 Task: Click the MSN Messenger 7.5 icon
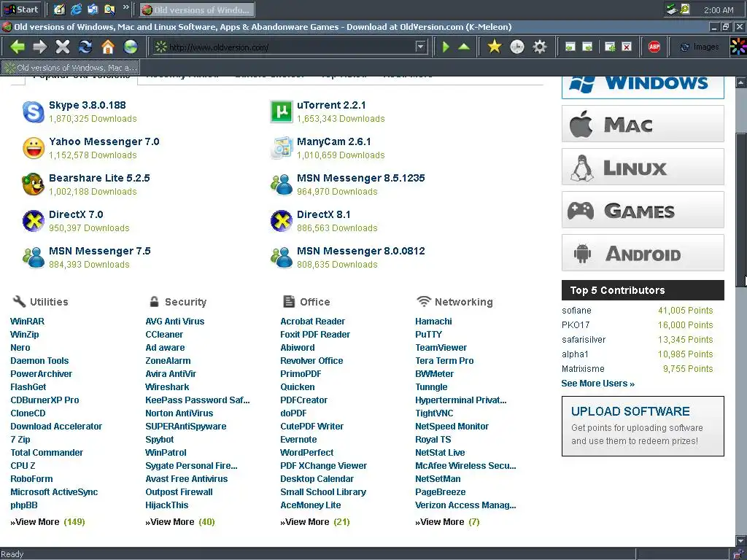(34, 257)
